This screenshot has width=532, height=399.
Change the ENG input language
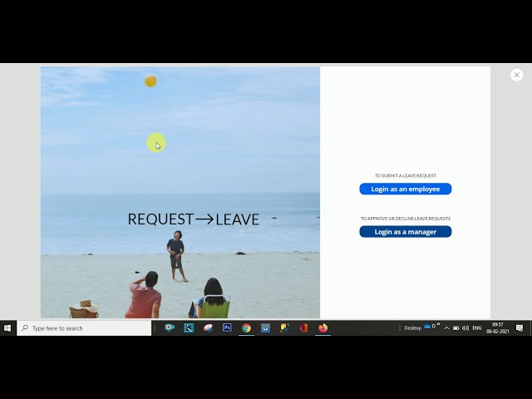tap(476, 328)
